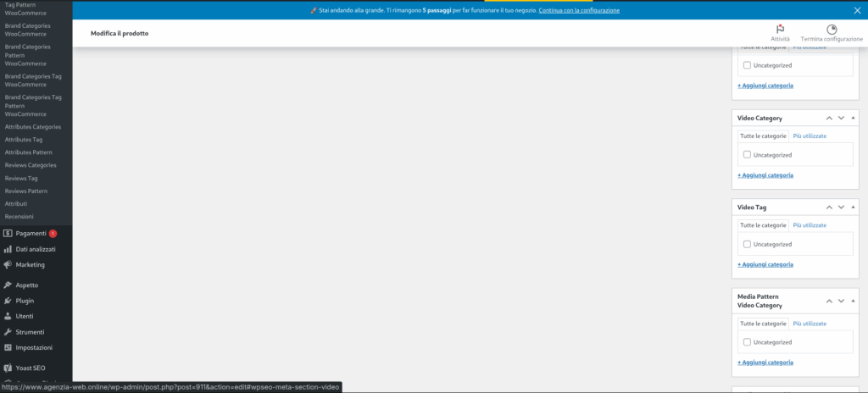Move Video Category panel up

829,118
